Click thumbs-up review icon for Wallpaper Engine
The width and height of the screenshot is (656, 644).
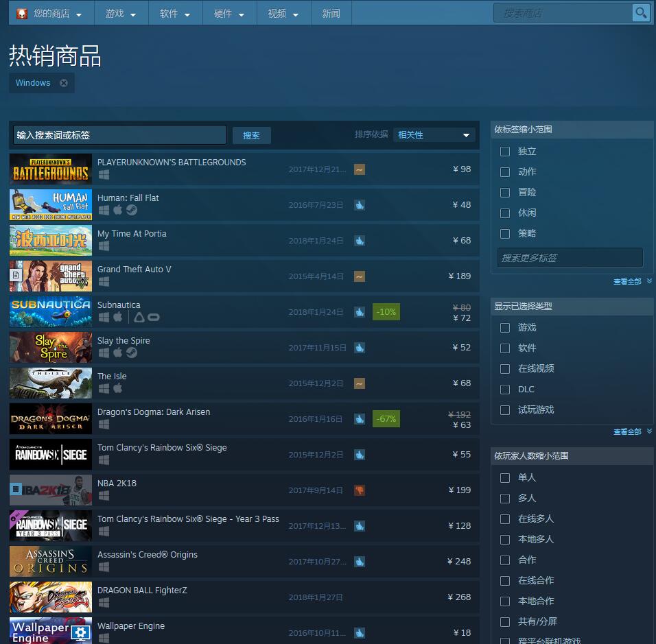point(360,633)
